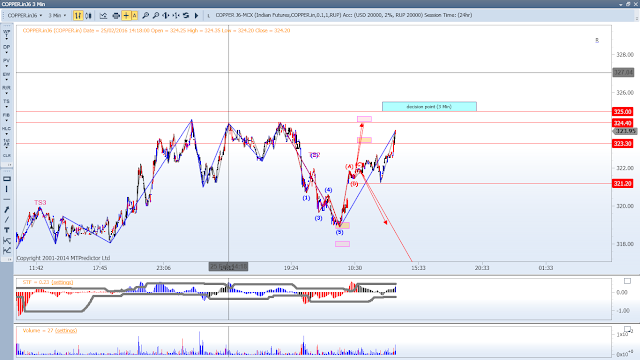The width and height of the screenshot is (640, 360).
Task: Click the decision point cyan box
Action: click(429, 107)
